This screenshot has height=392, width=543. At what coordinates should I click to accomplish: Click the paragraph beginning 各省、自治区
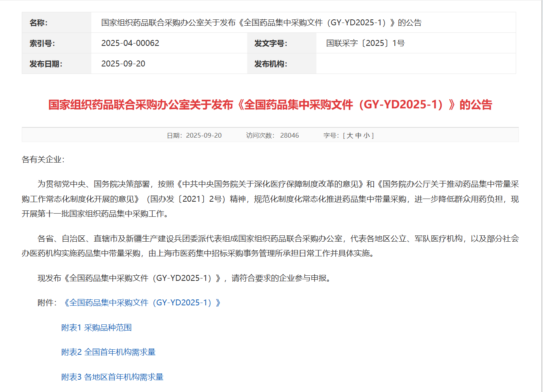[x=270, y=246]
